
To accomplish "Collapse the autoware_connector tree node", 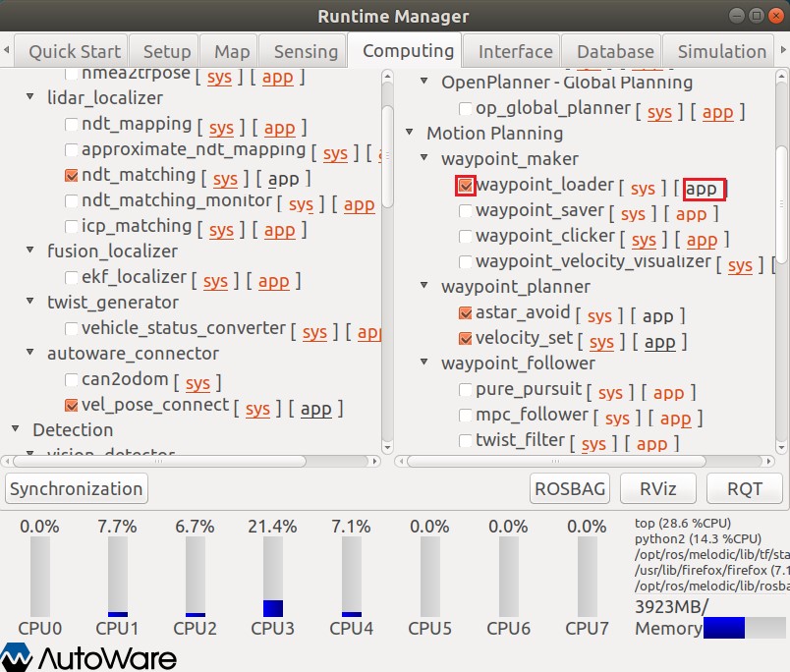I will 30,352.
